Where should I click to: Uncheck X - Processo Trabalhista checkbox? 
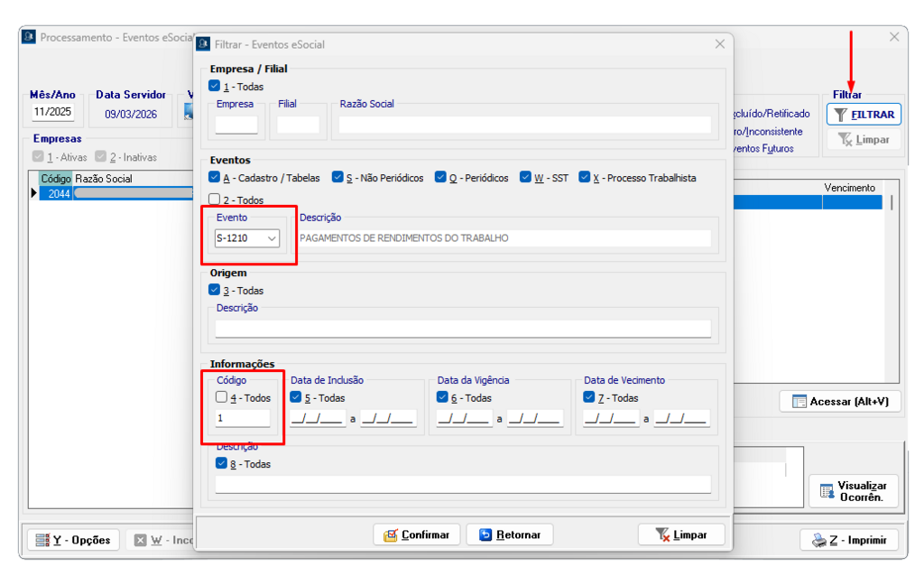click(584, 178)
